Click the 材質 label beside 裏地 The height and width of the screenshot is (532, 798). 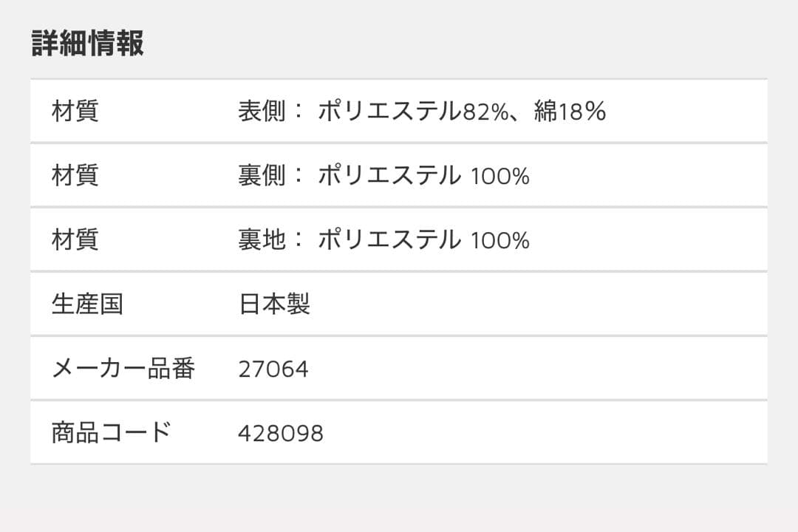point(75,240)
